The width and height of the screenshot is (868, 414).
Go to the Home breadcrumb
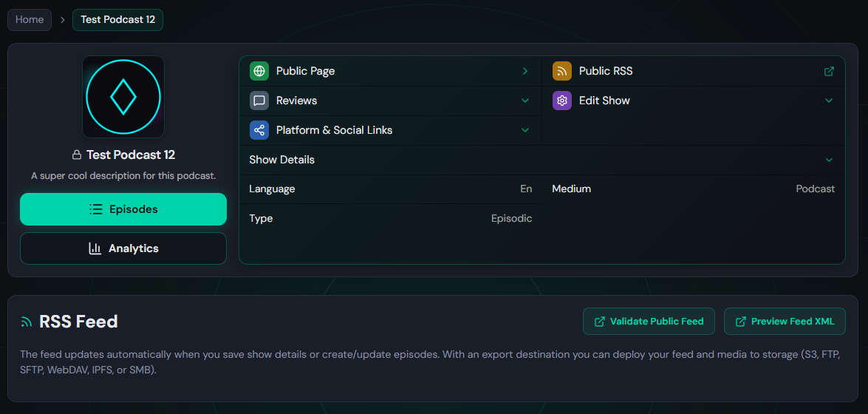[30, 19]
